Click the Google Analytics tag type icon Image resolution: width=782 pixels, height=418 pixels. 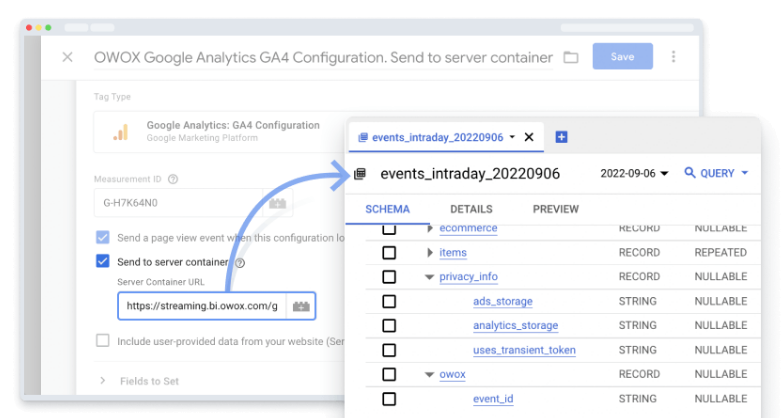pyautogui.click(x=121, y=132)
